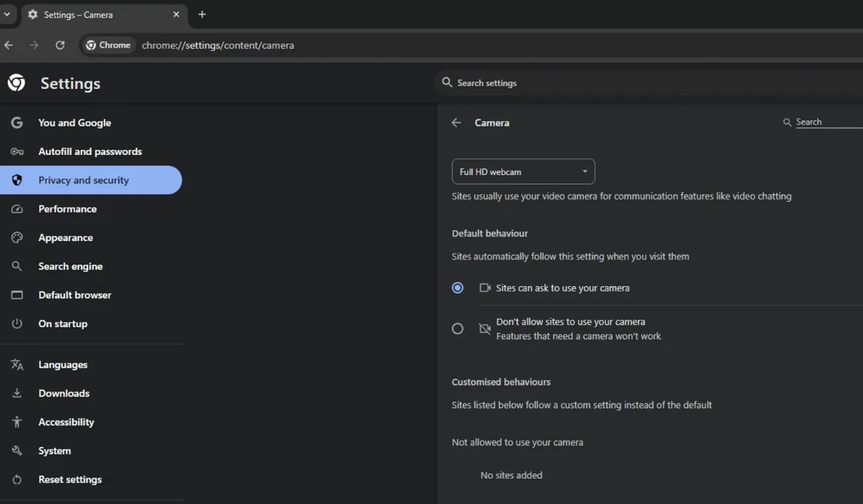Click the reset icon beside Reset settings
Image resolution: width=863 pixels, height=504 pixels.
tap(17, 479)
